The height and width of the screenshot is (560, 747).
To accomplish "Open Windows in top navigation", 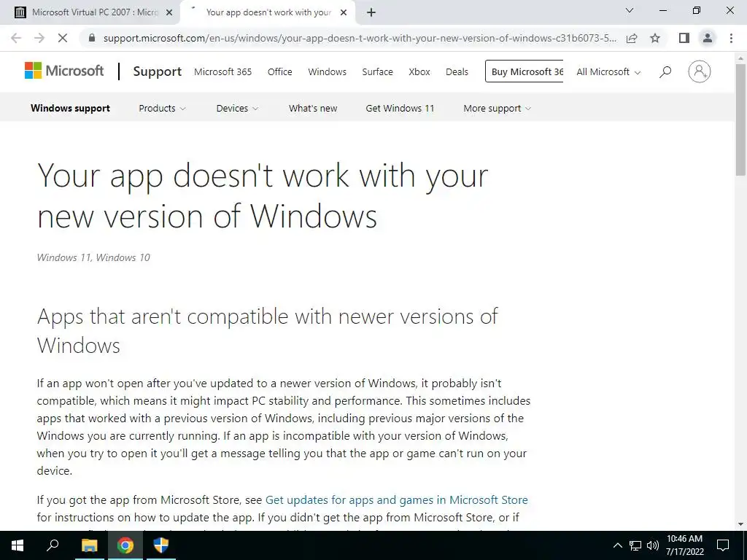I will pos(327,72).
